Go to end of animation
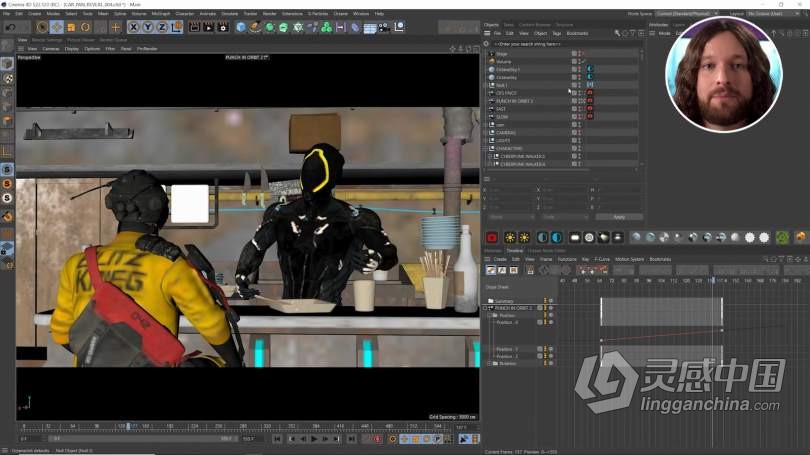This screenshot has height=455, width=810. point(351,439)
